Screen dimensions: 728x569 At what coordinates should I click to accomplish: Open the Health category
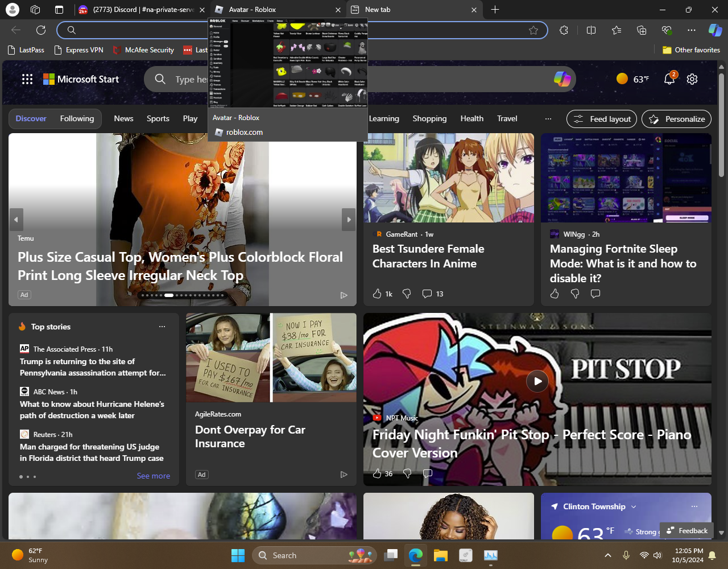click(x=472, y=118)
